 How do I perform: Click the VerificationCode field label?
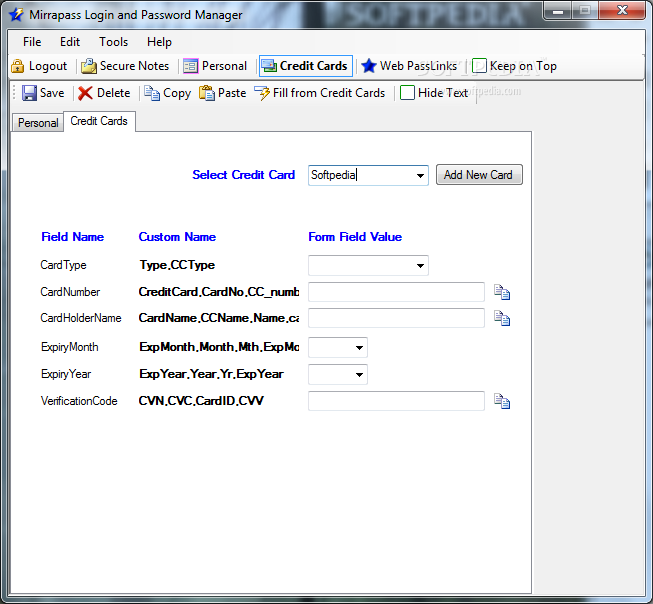[x=79, y=401]
